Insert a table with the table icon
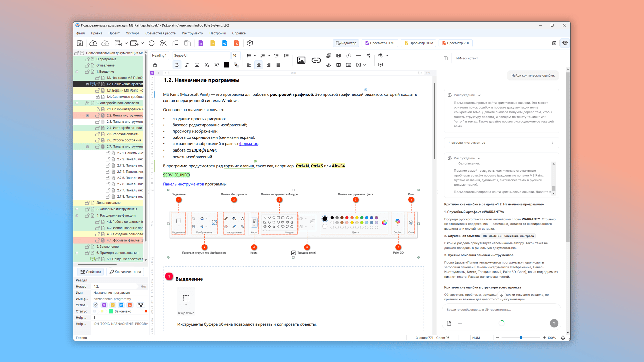This screenshot has height=362, width=644. click(339, 65)
